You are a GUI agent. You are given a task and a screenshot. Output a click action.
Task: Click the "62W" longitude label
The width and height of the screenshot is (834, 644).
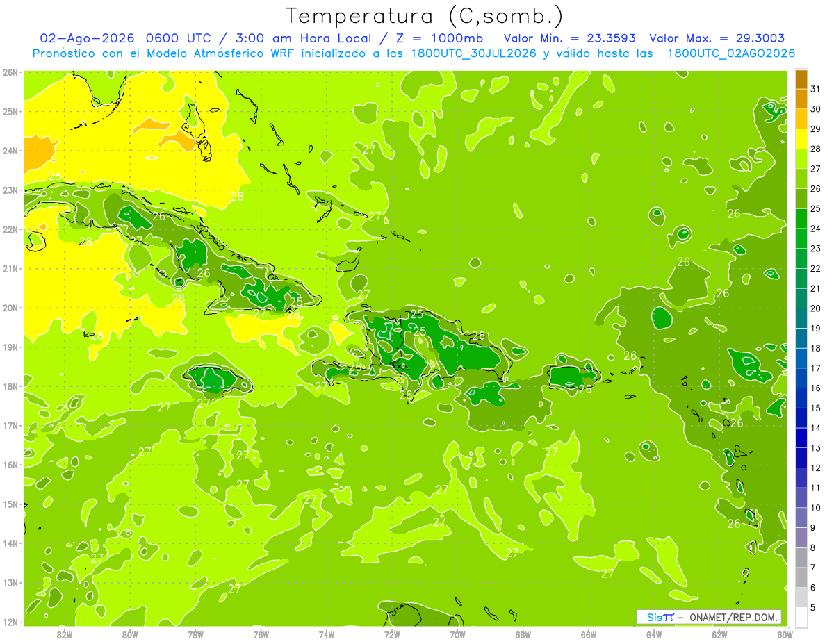[719, 634]
